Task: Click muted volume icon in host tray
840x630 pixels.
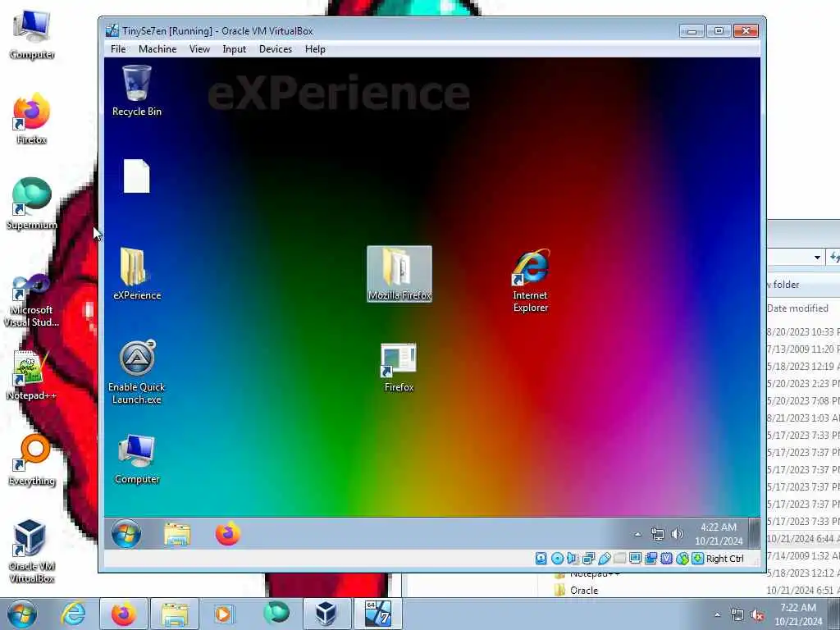Action: coord(757,615)
